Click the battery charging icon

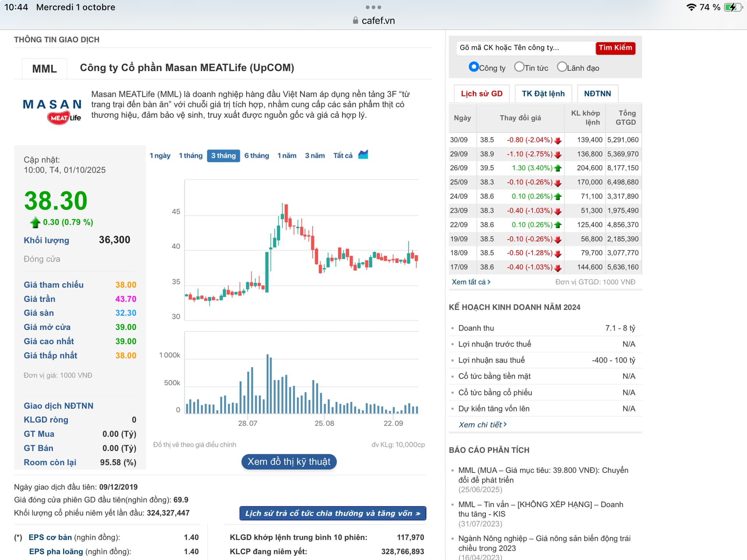pos(733,7)
